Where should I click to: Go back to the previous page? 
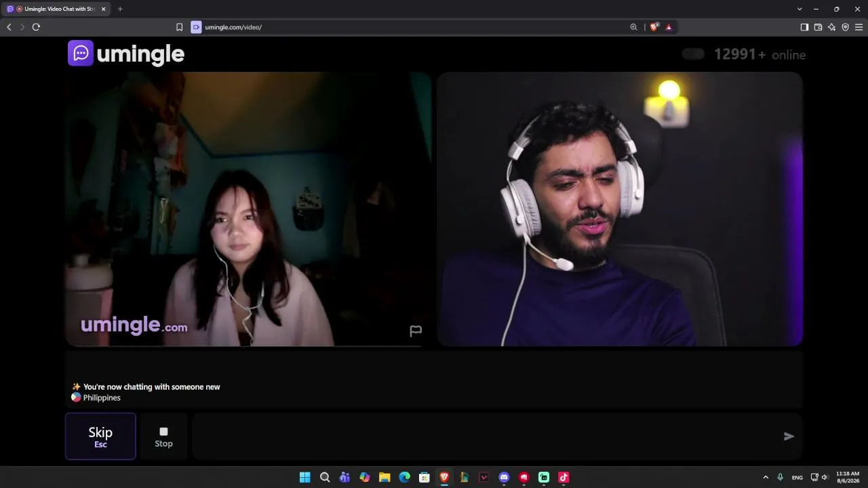[9, 27]
